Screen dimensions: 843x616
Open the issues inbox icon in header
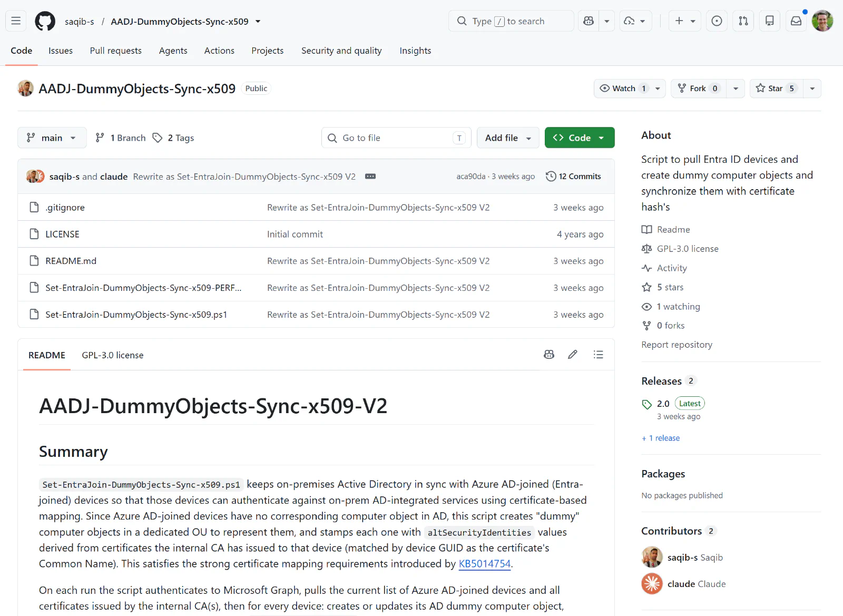717,21
